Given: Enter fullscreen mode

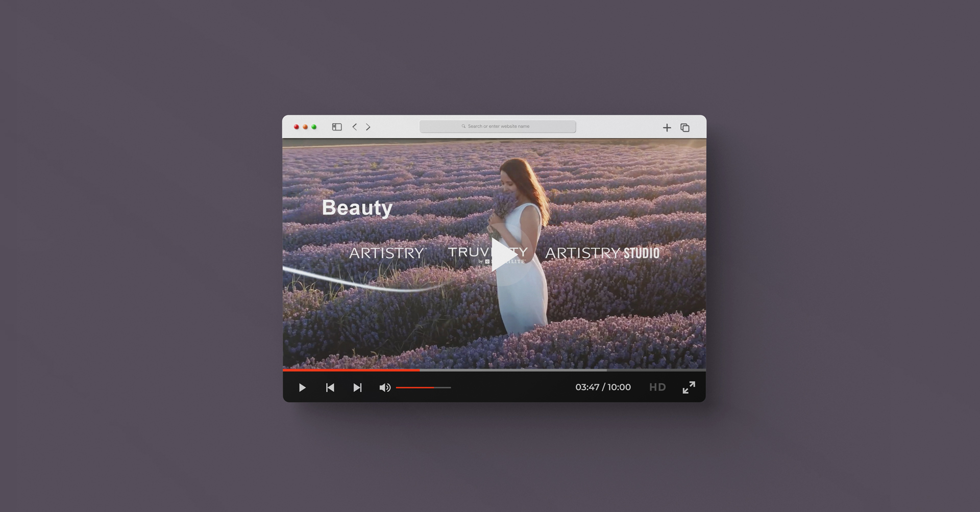Looking at the screenshot, I should click(689, 388).
